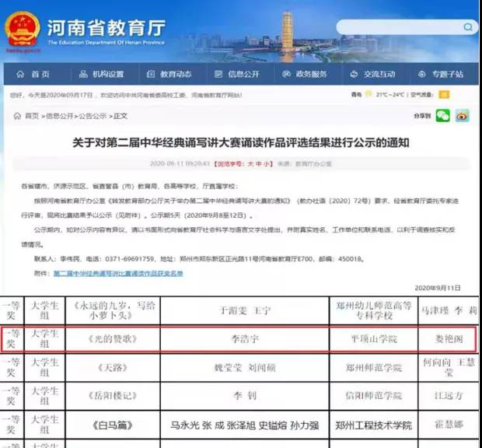The image size is (482, 448).
Task: Click table cell 《白马篇》
Action: (x=113, y=425)
